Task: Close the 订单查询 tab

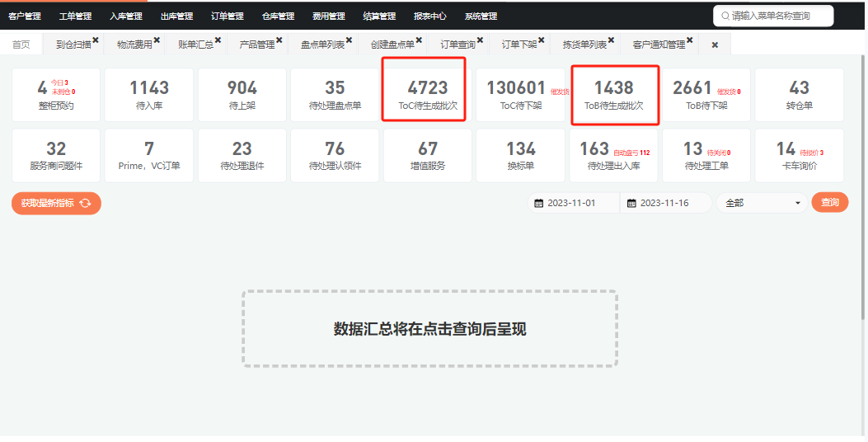Action: coord(480,40)
